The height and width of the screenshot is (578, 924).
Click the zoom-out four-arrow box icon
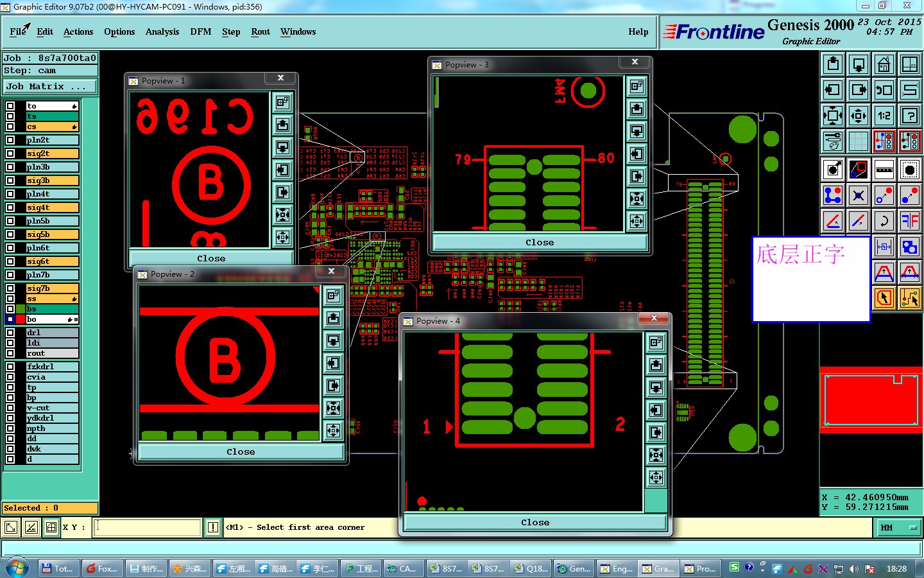pyautogui.click(x=833, y=116)
